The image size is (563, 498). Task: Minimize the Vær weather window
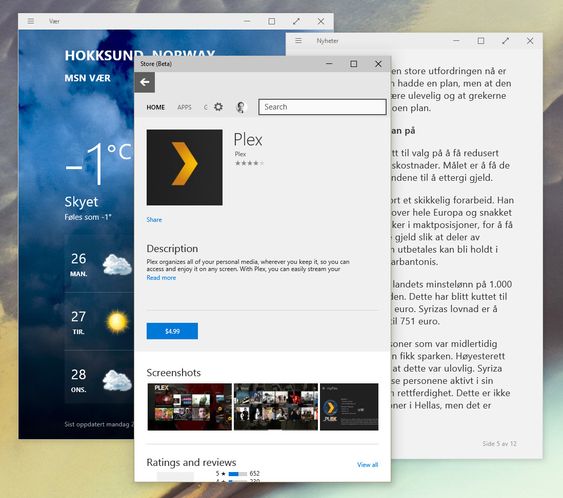tap(247, 21)
